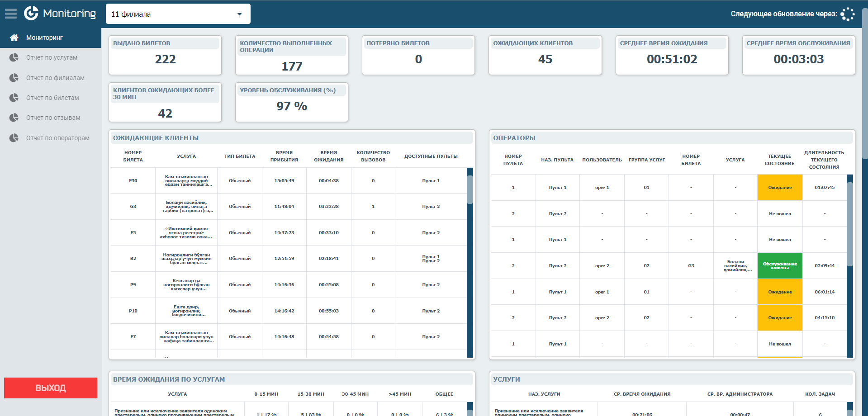This screenshot has height=416, width=868.
Task: Open the Мониторинг menu item
Action: (x=44, y=38)
